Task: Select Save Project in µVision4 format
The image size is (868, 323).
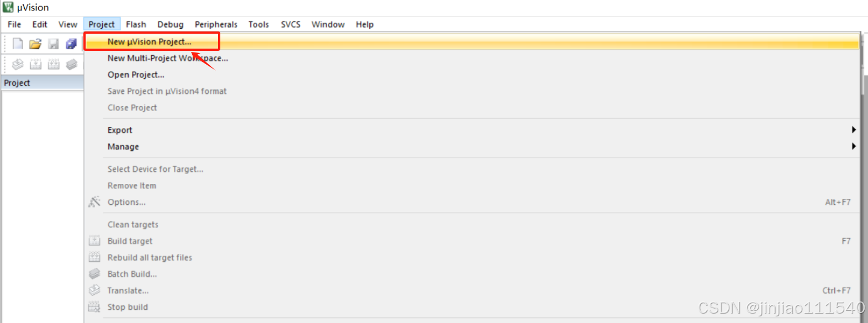Action: click(x=472, y=91)
